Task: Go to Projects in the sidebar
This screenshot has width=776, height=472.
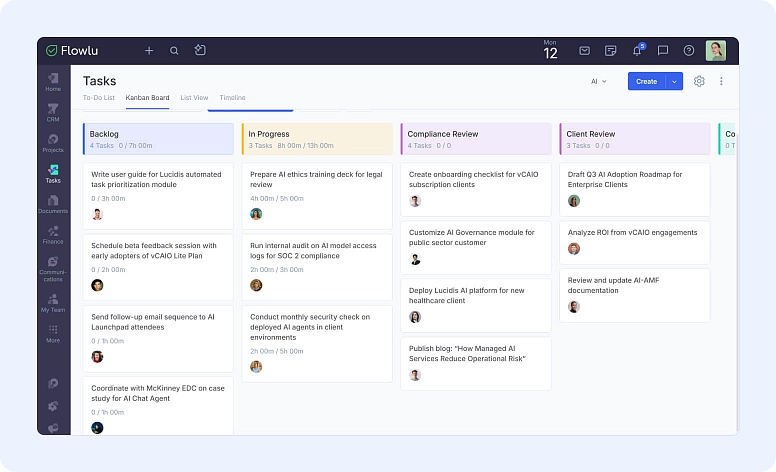Action: pyautogui.click(x=53, y=142)
